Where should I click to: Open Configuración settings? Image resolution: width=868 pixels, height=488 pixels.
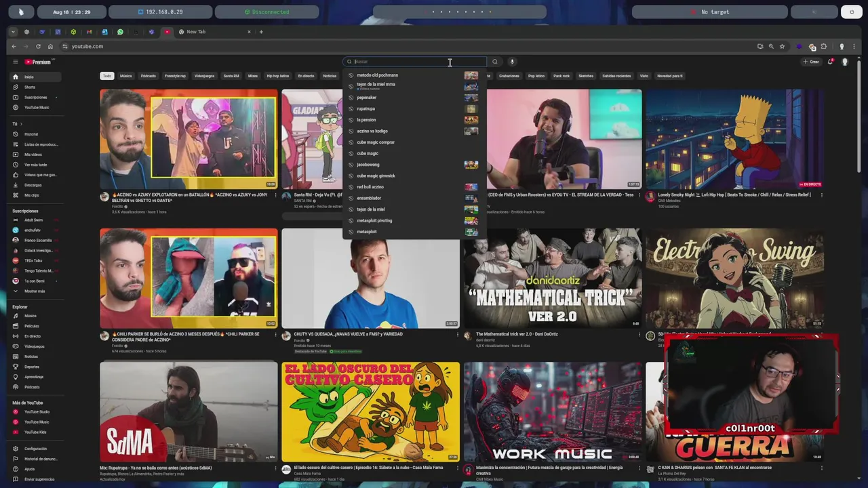coord(34,449)
